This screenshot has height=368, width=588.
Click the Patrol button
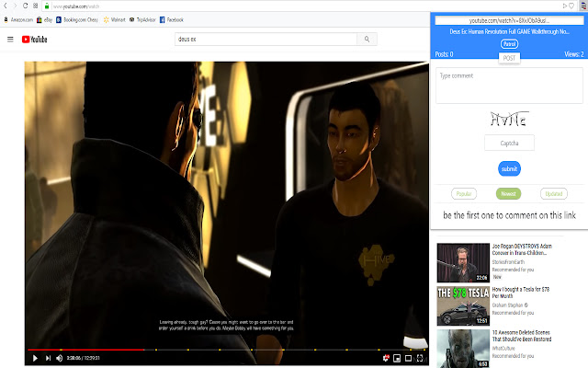coord(509,44)
